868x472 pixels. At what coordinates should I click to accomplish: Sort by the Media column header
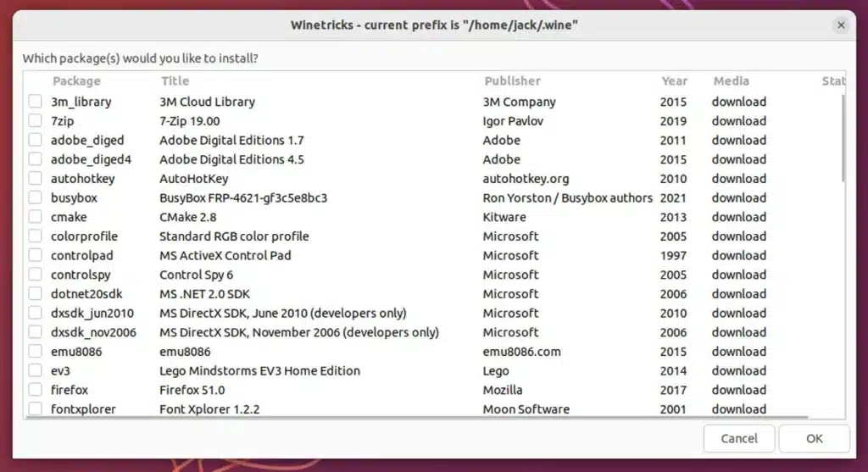731,81
